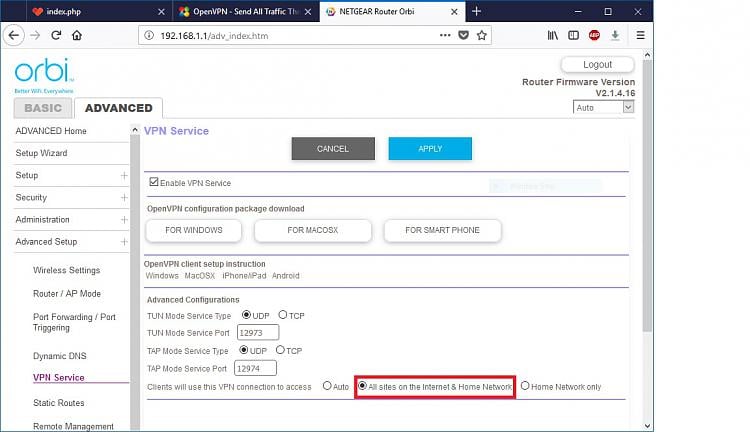This screenshot has height=432, width=750.
Task: Open the Auto language dropdown
Action: coord(603,108)
